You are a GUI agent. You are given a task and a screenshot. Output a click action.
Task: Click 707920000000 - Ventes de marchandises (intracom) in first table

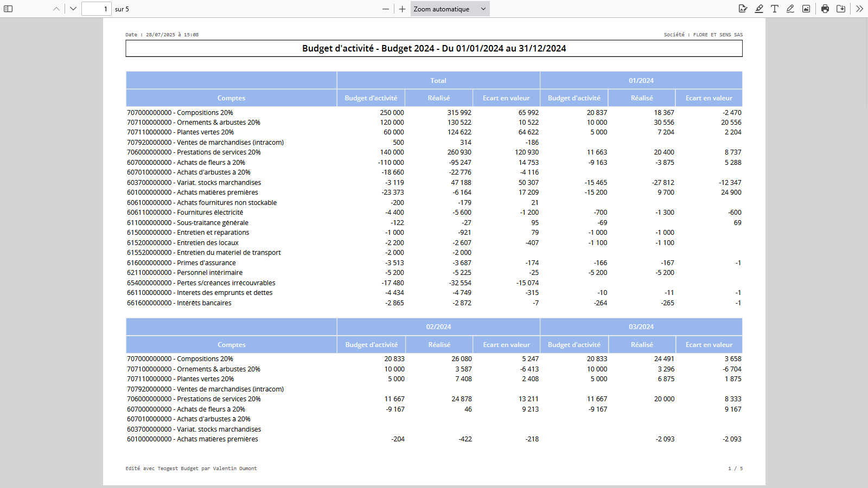206,143
